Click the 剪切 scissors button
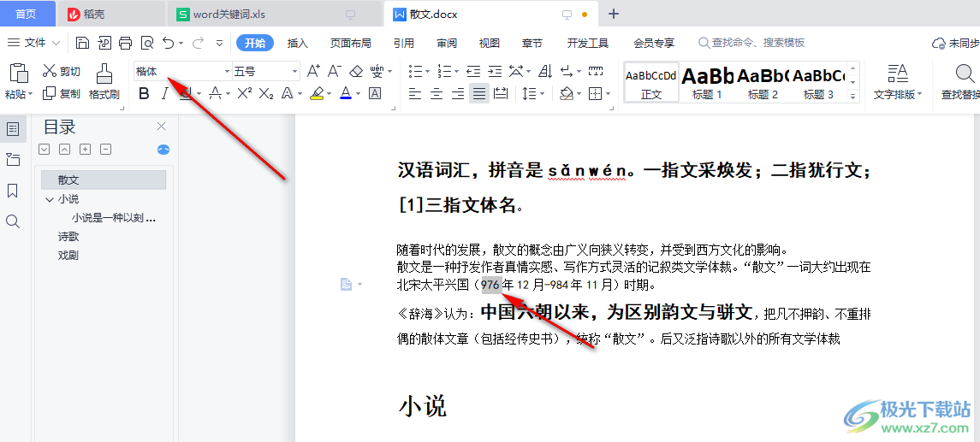Viewport: 980px width, 442px height. (x=62, y=71)
